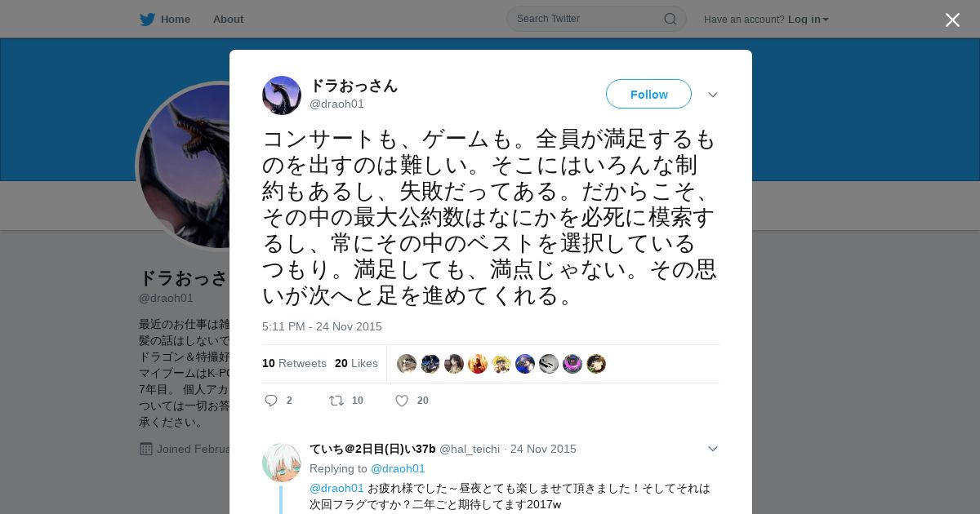980x514 pixels.
Task: Follow @draoh01 with the Follow button
Action: coord(648,94)
